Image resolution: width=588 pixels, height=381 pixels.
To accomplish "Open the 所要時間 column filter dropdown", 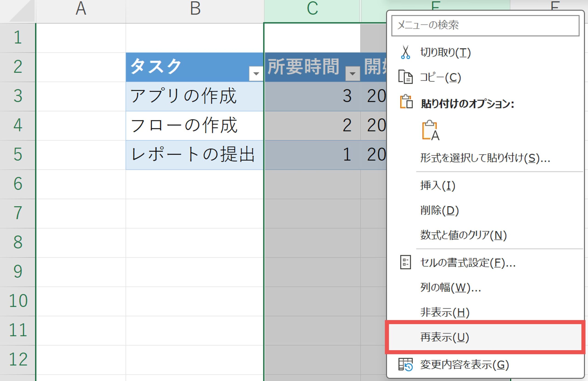I will [352, 73].
